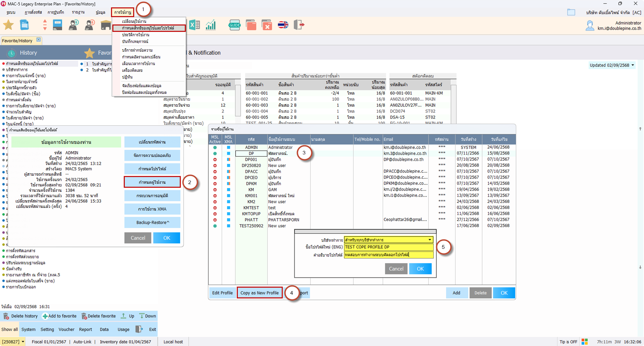Screen dimensions: 644x346
Task: Open the AR module toolbar icon
Action: 74,25
